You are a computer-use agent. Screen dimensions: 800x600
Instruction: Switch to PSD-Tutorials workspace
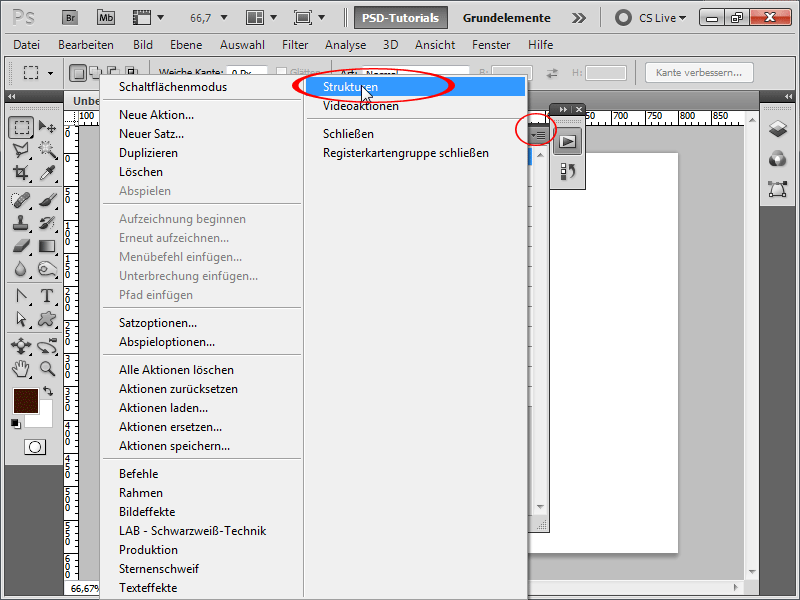coord(401,18)
